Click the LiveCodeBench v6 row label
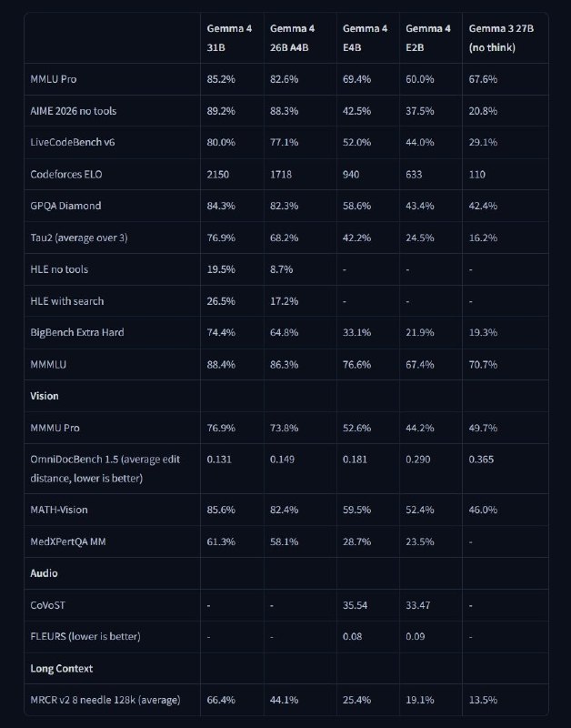This screenshot has width=571, height=728. click(73, 142)
